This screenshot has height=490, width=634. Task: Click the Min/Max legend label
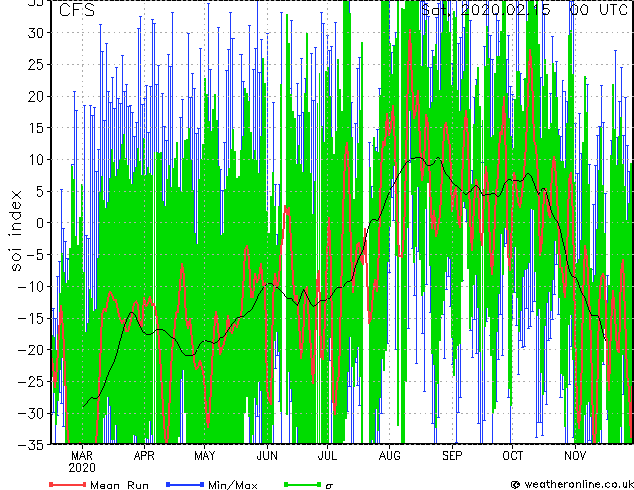click(x=233, y=485)
